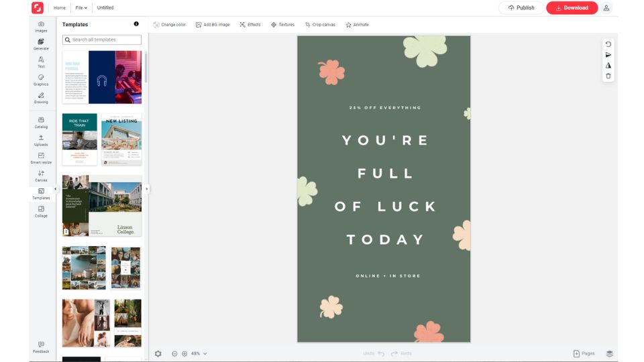Image resolution: width=644 pixels, height=362 pixels.
Task: Open the Textures option
Action: (282, 25)
